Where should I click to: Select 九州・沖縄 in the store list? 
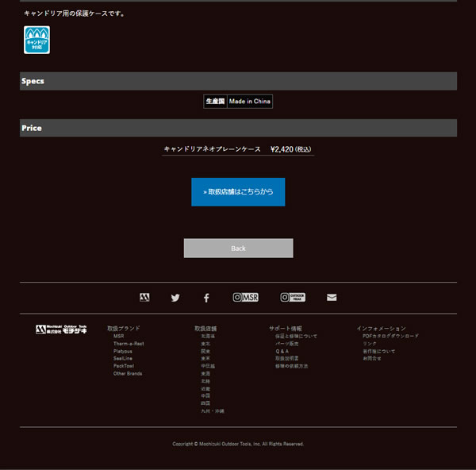click(213, 411)
